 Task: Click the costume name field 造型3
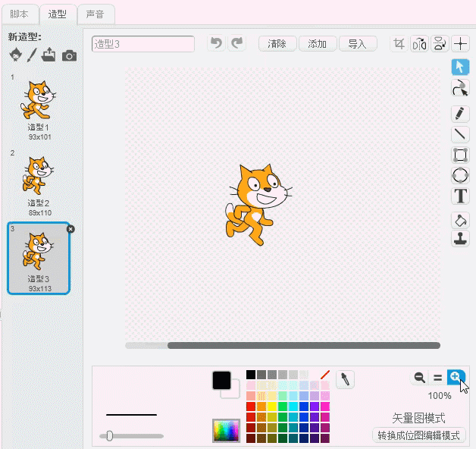click(x=143, y=44)
